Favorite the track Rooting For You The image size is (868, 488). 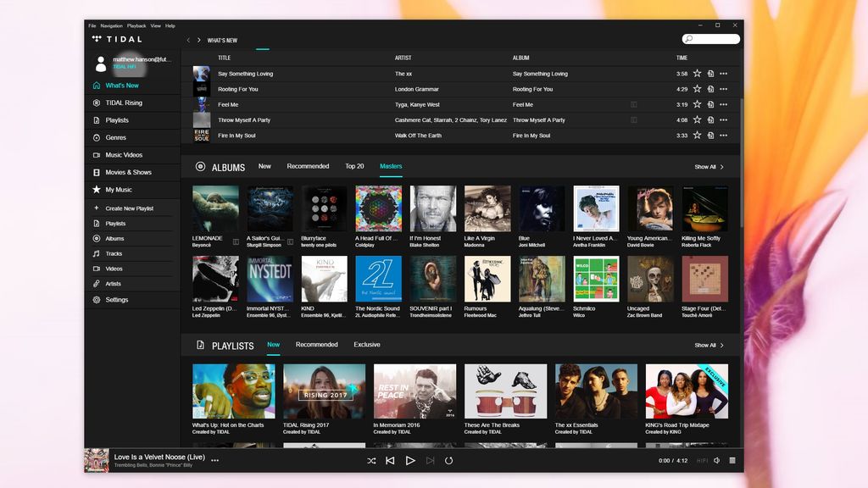coord(698,89)
